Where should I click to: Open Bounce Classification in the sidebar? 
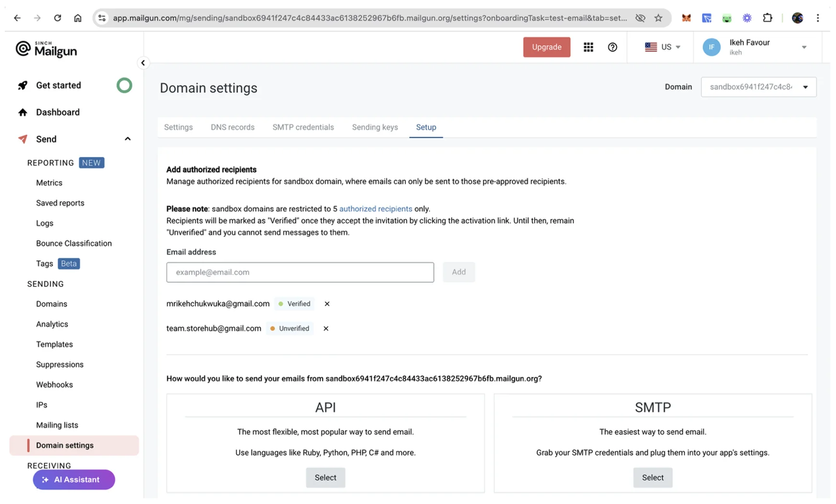pyautogui.click(x=74, y=243)
